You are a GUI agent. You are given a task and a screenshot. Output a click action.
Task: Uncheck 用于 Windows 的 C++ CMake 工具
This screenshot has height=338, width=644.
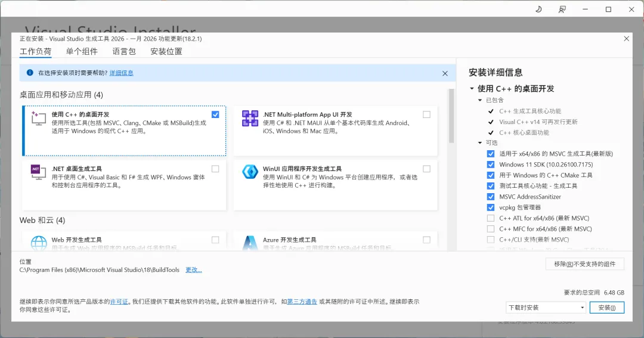490,175
